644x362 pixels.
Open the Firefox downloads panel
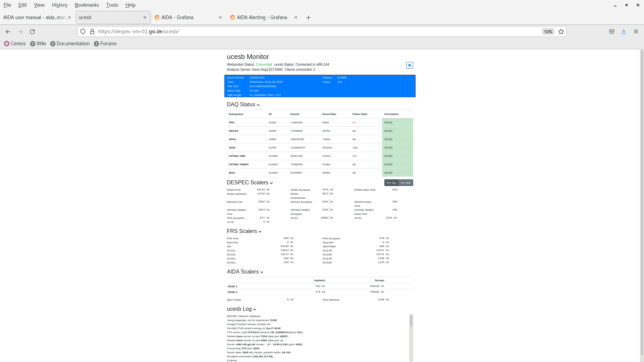pos(624,32)
